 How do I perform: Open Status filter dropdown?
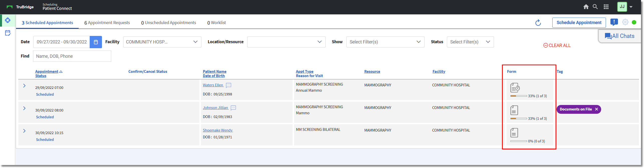470,42
